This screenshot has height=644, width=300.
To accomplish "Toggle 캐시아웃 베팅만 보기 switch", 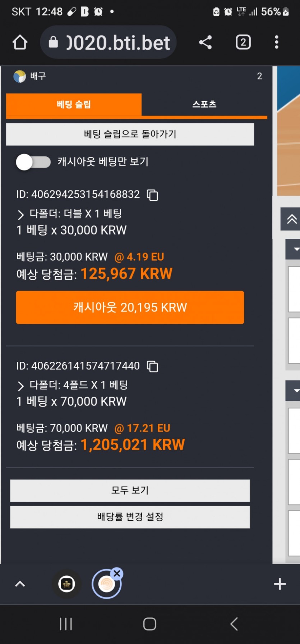I will tap(33, 162).
